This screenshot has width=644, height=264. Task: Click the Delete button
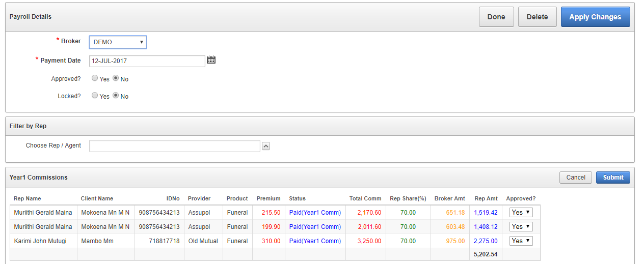[537, 17]
